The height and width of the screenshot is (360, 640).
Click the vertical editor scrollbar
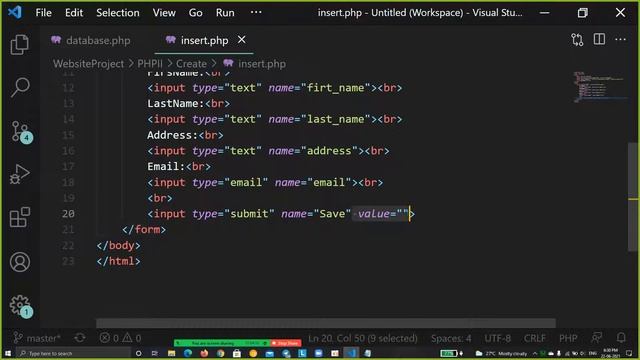click(x=633, y=197)
